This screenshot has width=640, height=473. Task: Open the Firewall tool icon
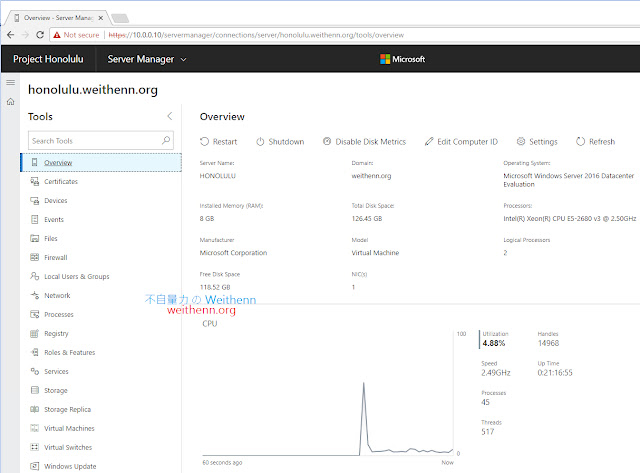[35, 258]
